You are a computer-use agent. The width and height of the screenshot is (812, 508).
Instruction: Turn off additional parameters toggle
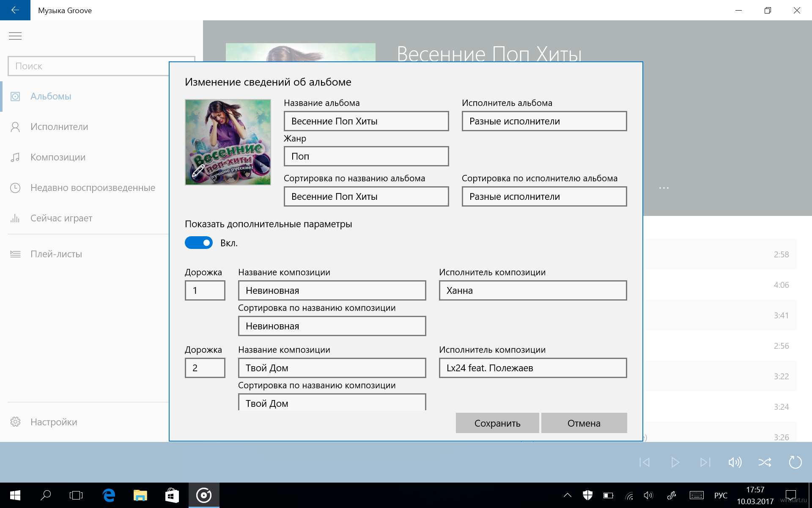tap(199, 243)
